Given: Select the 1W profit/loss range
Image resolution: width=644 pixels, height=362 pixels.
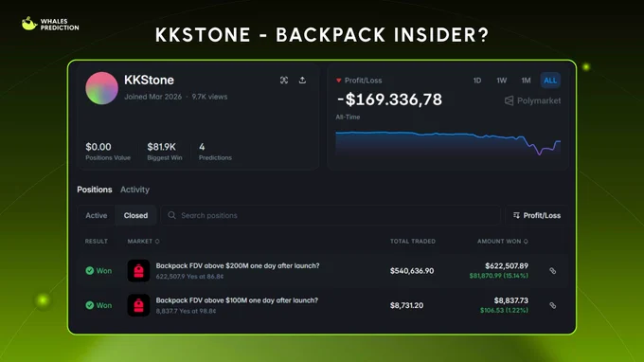Looking at the screenshot, I should point(502,81).
